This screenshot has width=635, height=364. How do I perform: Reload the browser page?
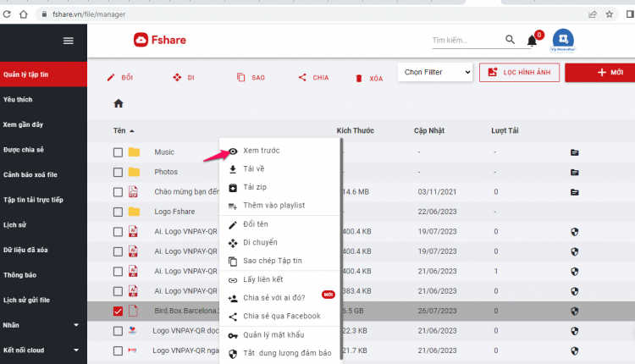pos(7,14)
